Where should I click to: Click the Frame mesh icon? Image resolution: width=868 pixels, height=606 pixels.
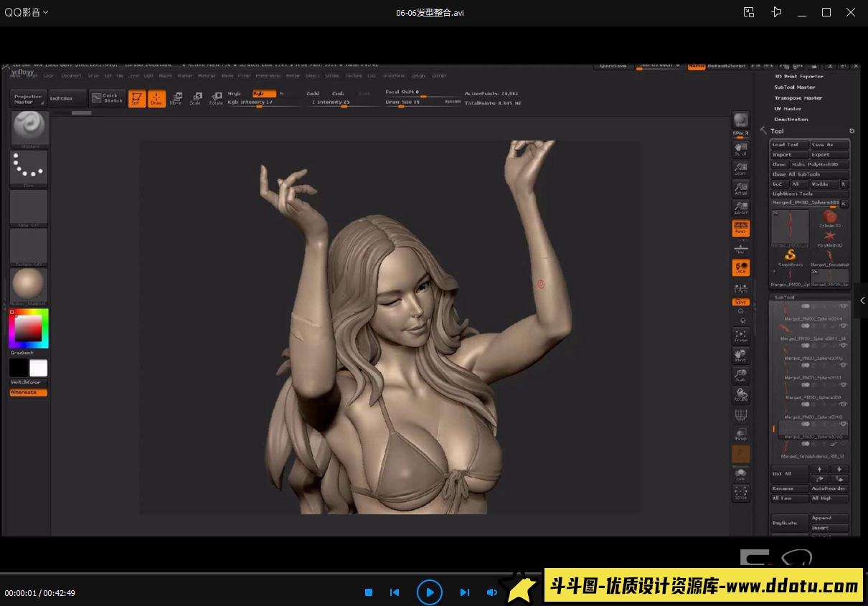[741, 336]
